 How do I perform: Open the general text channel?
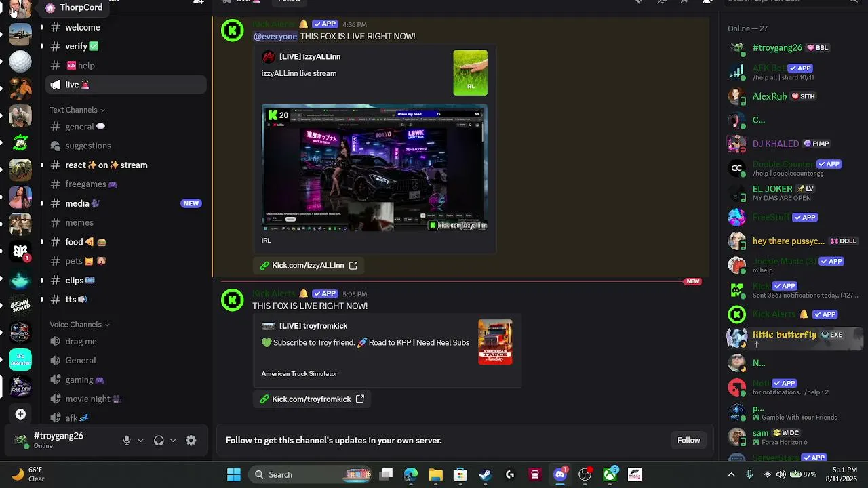click(126, 127)
